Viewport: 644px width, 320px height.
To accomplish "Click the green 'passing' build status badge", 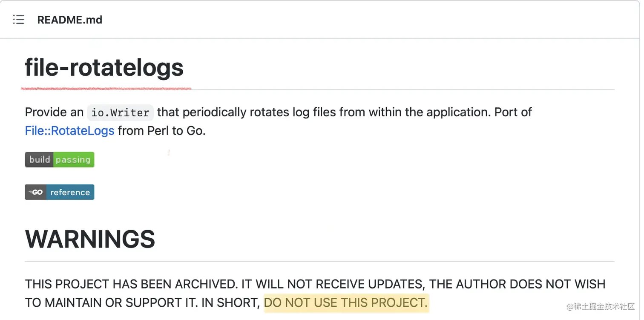I will tap(73, 160).
